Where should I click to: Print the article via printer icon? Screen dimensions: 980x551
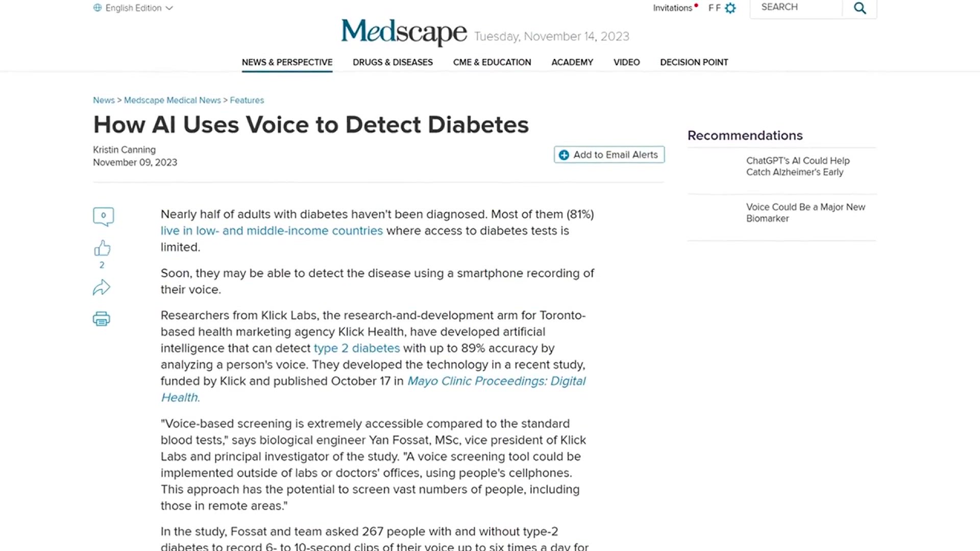(102, 319)
